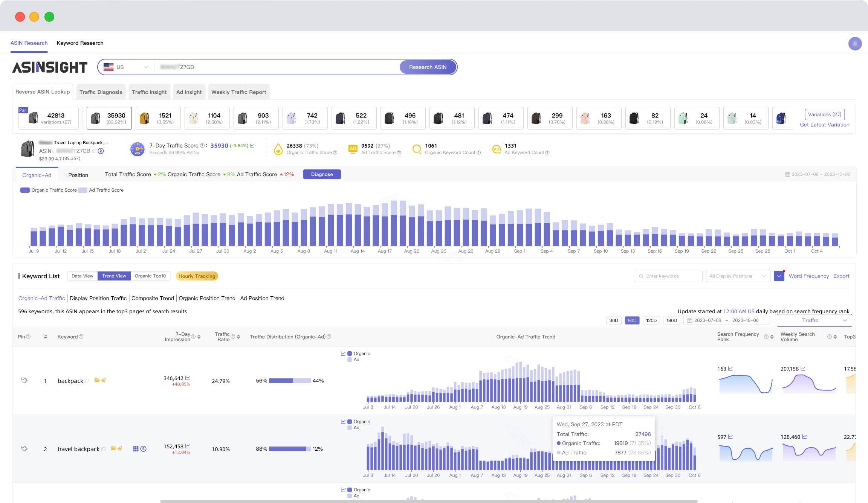868x503 pixels.
Task: Sort by 7-Day Impression column
Action: click(199, 337)
